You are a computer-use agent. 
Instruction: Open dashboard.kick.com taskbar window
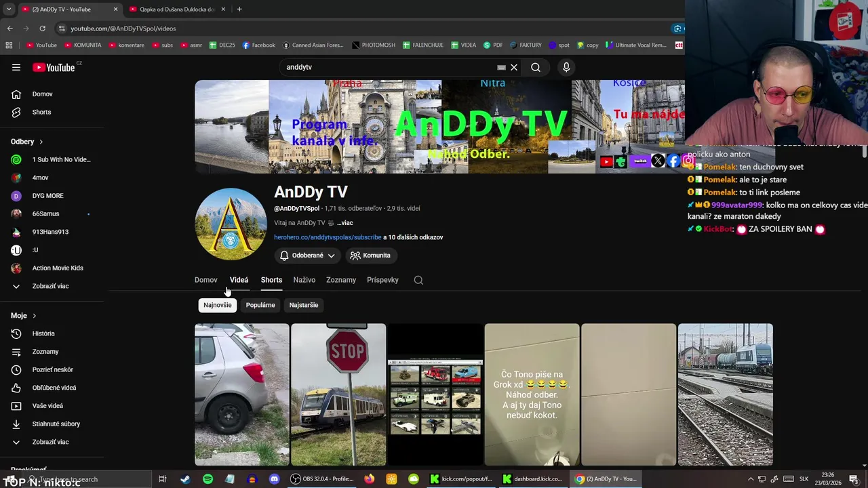(x=533, y=479)
